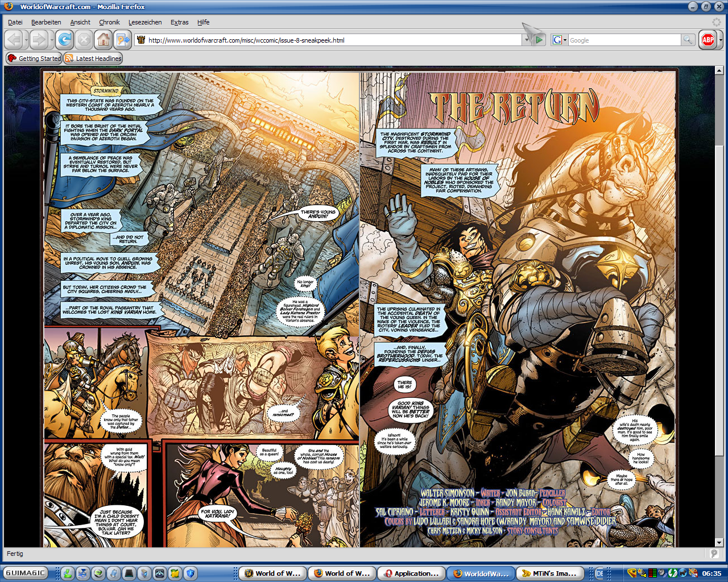Open the Home page icon

pyautogui.click(x=103, y=39)
